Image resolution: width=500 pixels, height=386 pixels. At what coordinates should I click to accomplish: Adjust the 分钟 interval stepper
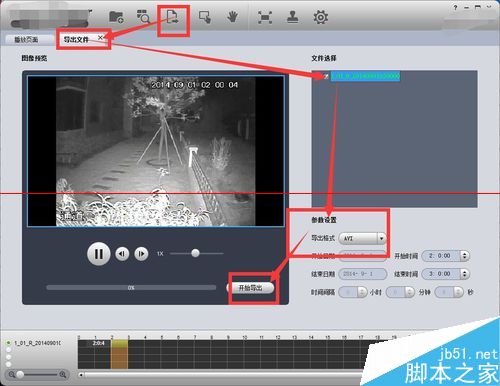(x=410, y=292)
